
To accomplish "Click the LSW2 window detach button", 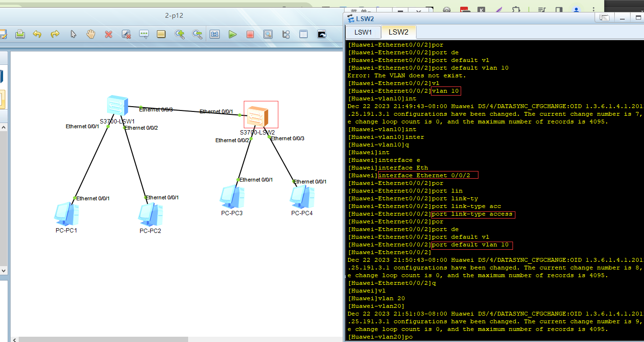I will [604, 18].
